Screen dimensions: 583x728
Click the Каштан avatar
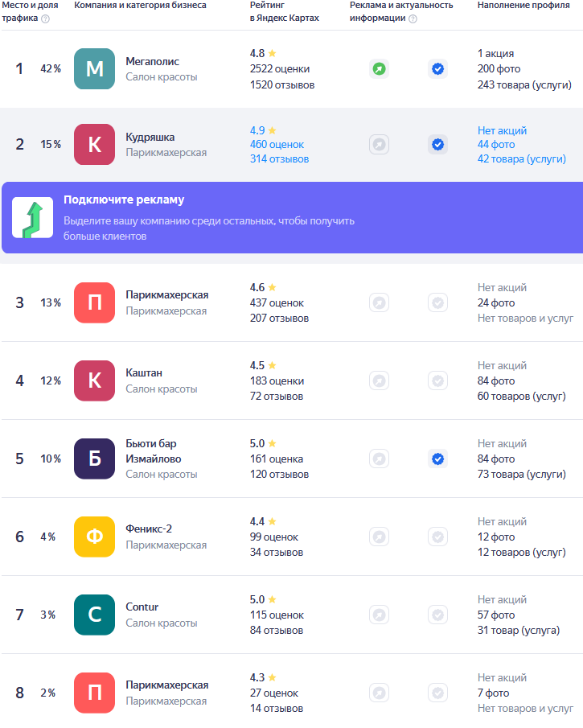[x=94, y=380]
